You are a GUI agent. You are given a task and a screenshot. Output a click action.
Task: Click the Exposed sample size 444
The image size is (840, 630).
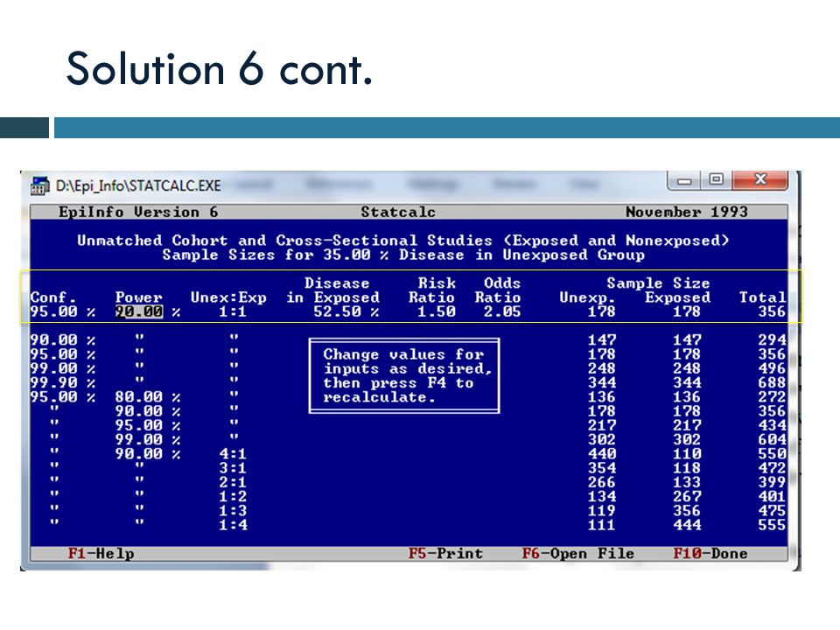click(x=687, y=525)
